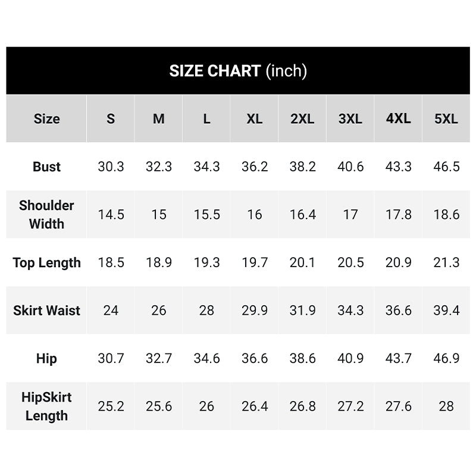Select Hip value 43.7 for 4XL
476x476 pixels.
coord(398,358)
